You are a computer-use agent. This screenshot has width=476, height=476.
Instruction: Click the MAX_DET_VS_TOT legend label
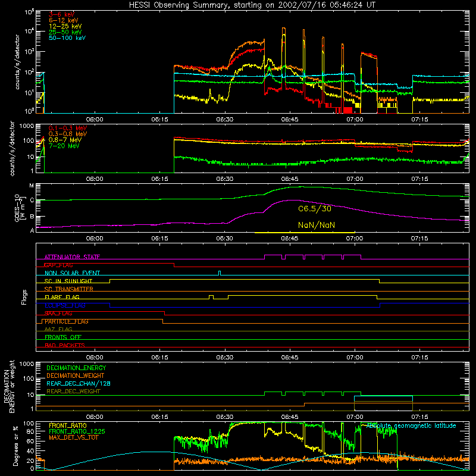click(73, 437)
